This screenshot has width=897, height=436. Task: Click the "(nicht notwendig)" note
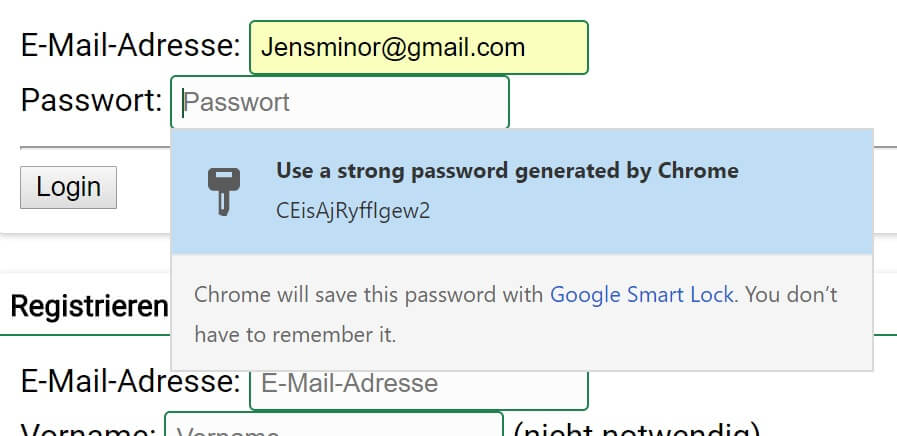point(636,430)
